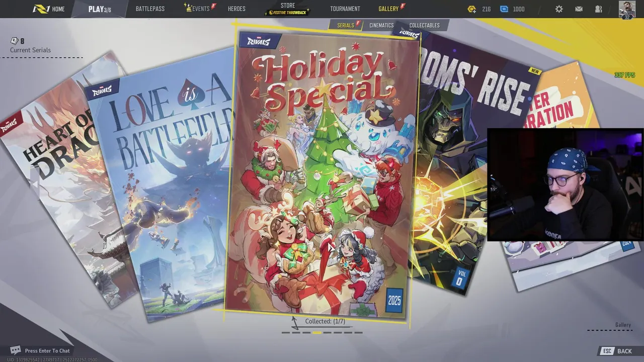Open the mail inbox icon
The image size is (644, 362).
click(x=579, y=9)
